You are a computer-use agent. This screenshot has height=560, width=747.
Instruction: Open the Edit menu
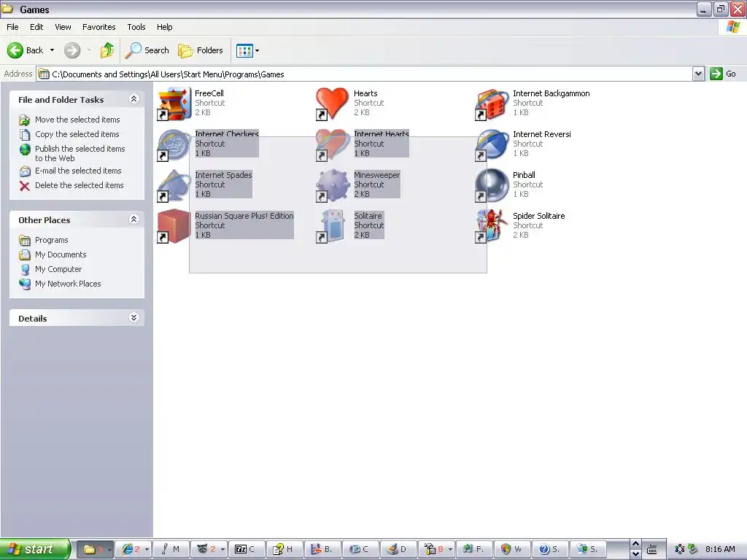tap(36, 27)
